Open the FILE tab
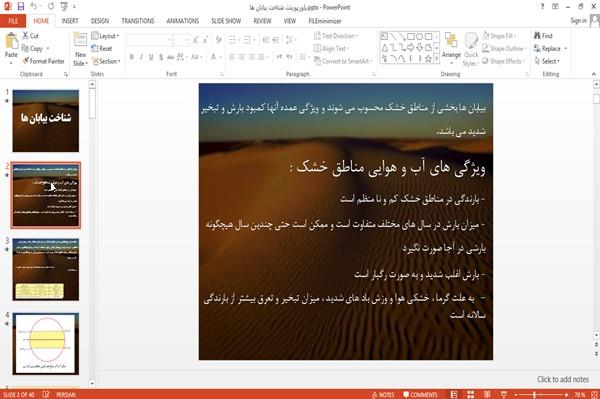 13,21
